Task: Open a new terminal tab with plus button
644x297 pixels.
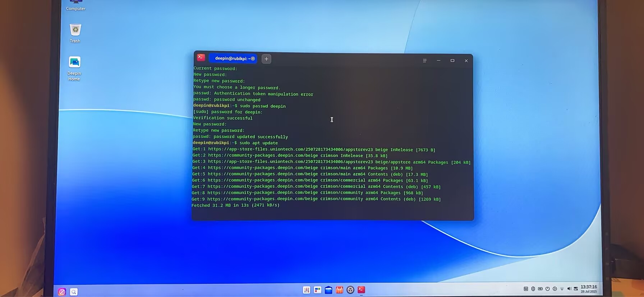Action: click(266, 59)
